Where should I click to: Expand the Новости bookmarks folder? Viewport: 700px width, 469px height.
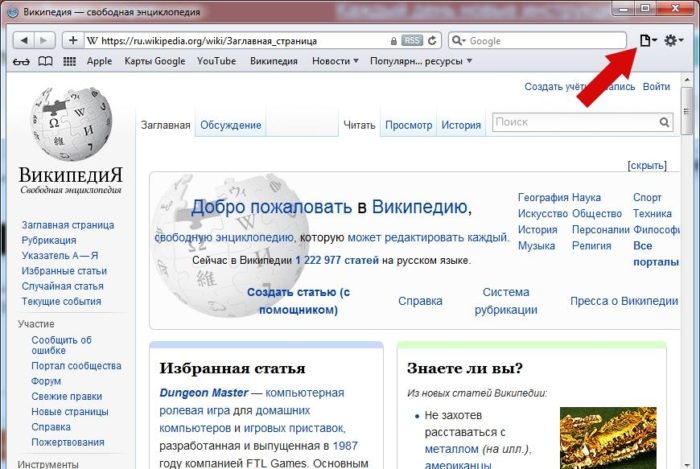[335, 61]
